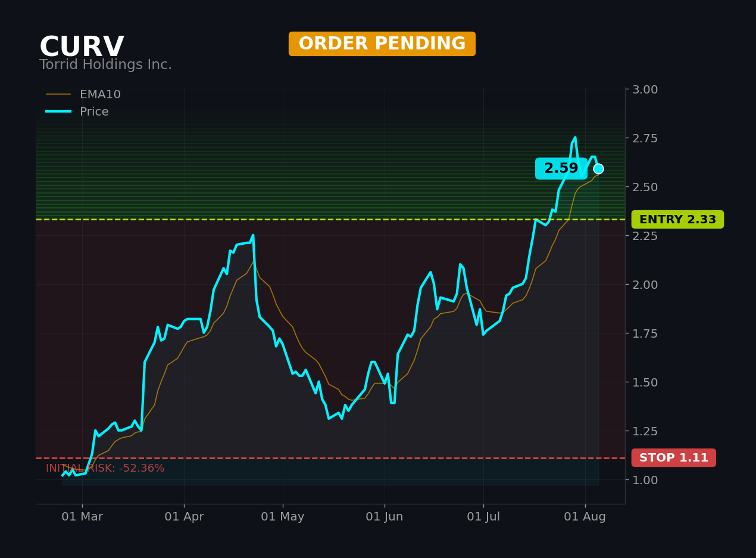
Task: Click the ENTRY 2.33 label
Action: click(x=677, y=219)
